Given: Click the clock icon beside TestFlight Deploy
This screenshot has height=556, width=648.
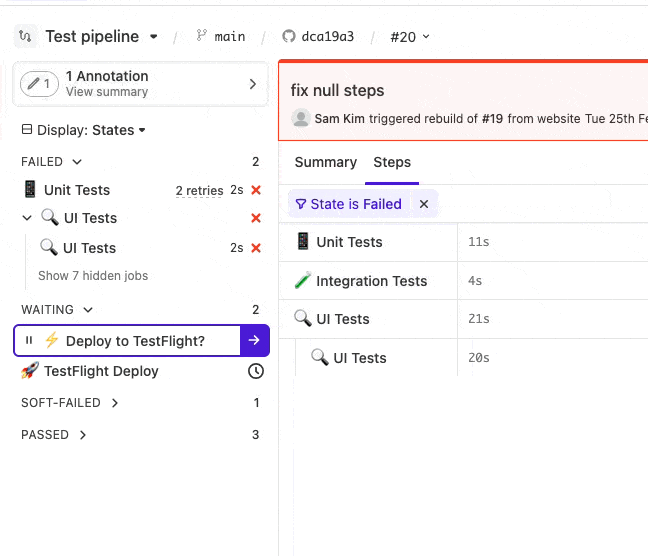Looking at the screenshot, I should click(256, 371).
